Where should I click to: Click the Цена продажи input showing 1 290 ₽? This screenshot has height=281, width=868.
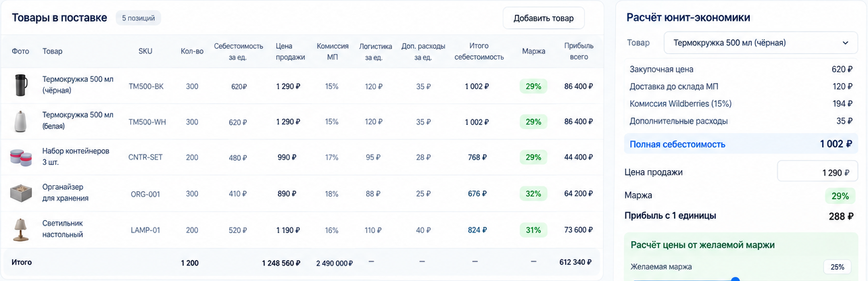coord(817,172)
